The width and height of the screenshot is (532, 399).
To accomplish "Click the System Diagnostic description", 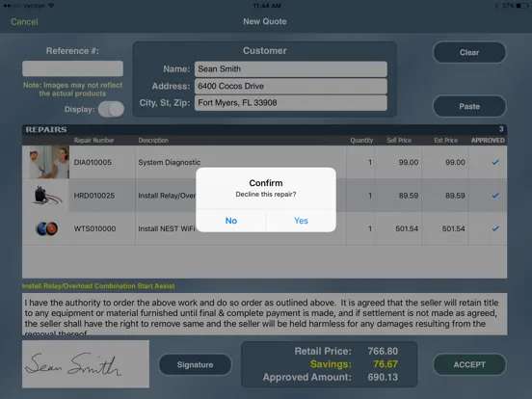I will tap(170, 162).
